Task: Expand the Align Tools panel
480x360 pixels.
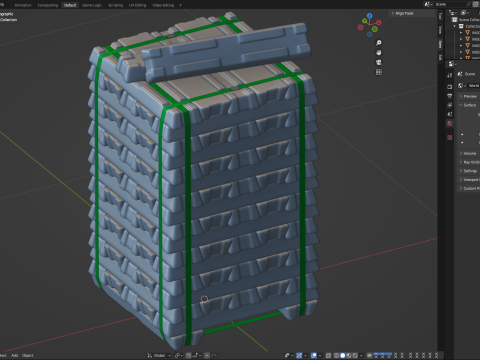Action: pyautogui.click(x=413, y=13)
